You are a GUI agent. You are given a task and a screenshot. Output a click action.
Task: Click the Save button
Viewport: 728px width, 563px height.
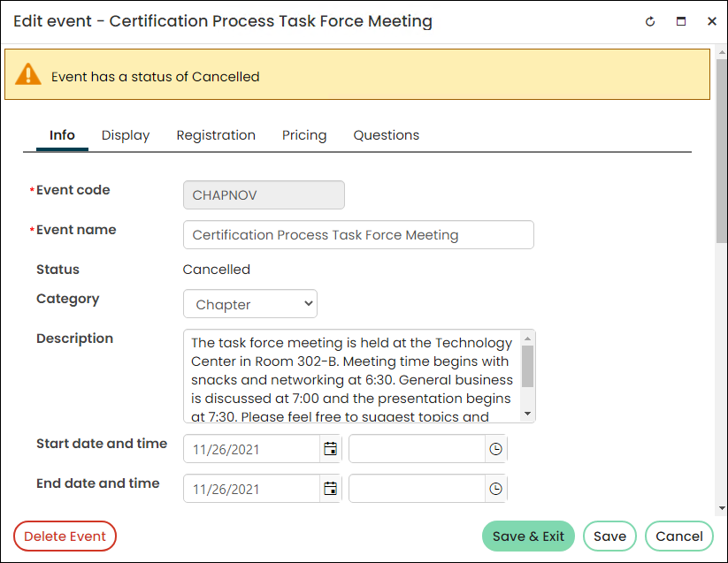tap(609, 536)
